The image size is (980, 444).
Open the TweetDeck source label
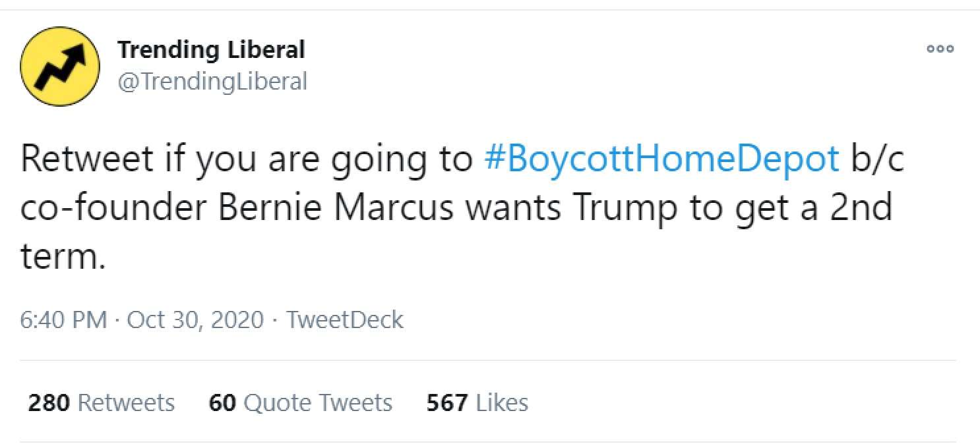(345, 320)
